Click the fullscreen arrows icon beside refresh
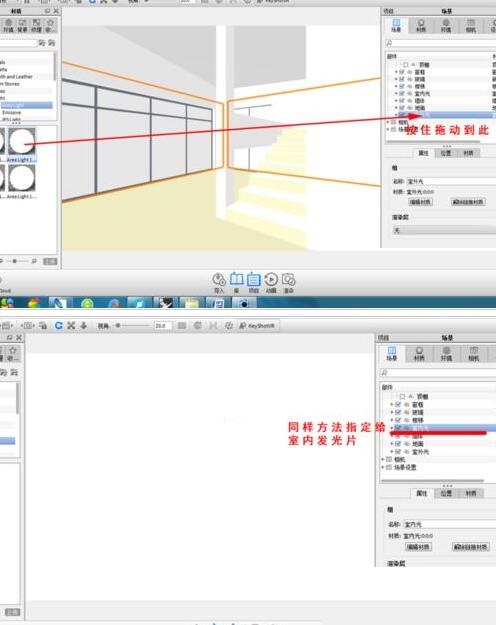Image resolution: width=496 pixels, height=625 pixels. 71,326
